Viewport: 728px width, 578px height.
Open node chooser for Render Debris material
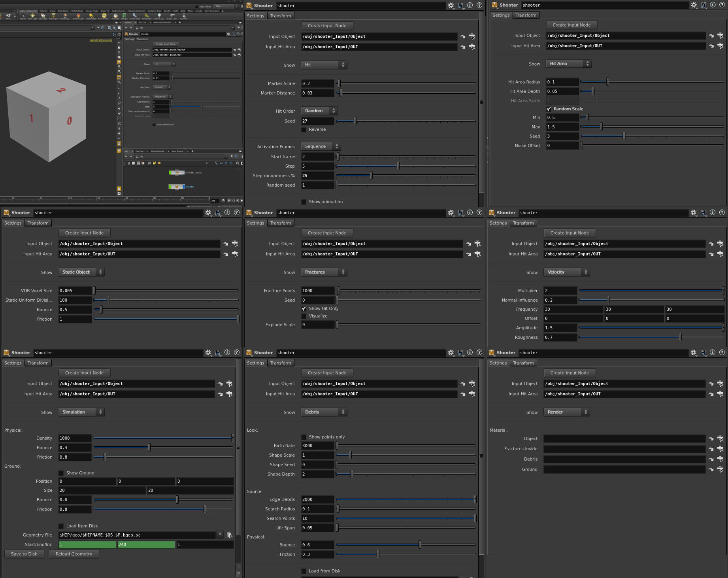point(720,459)
